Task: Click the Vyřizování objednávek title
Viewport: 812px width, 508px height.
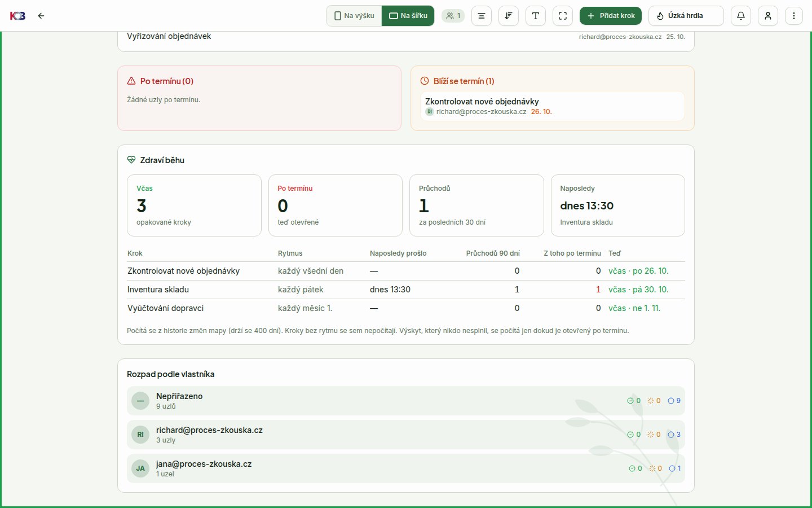Action: pos(169,36)
